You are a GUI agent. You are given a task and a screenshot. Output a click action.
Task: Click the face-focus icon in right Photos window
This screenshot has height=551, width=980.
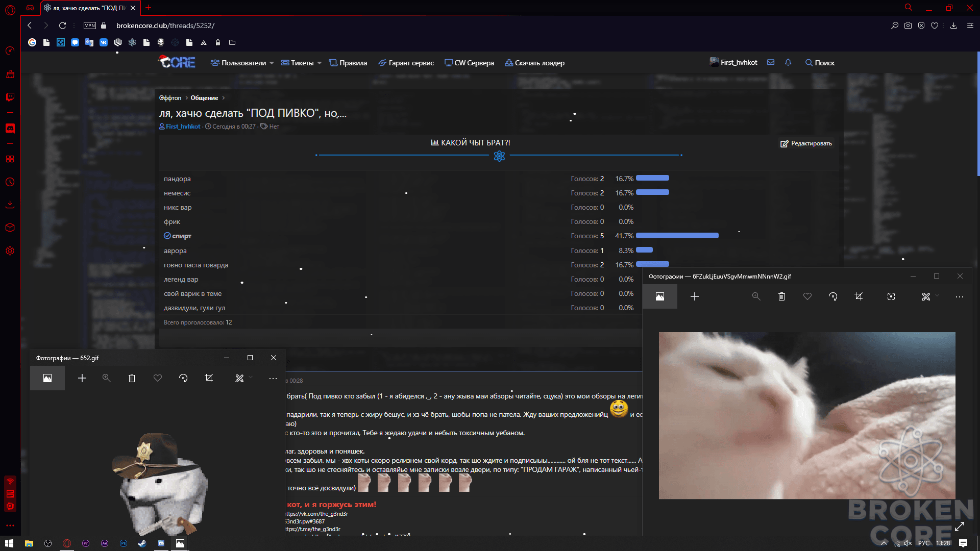click(891, 296)
